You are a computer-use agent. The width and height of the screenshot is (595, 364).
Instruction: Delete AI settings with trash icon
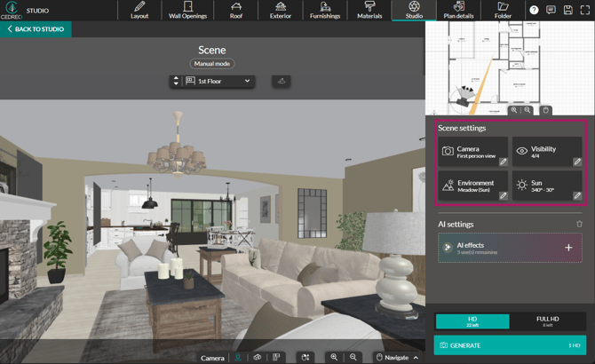[x=579, y=224]
